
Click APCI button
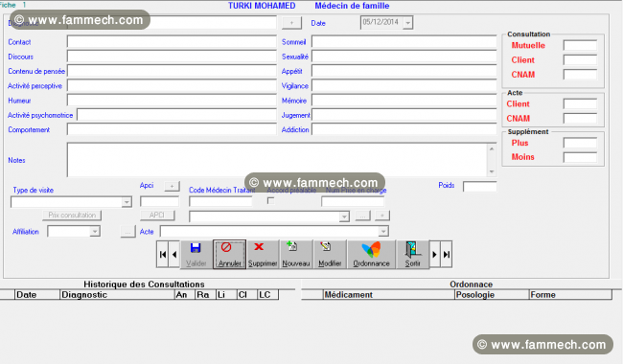click(157, 216)
